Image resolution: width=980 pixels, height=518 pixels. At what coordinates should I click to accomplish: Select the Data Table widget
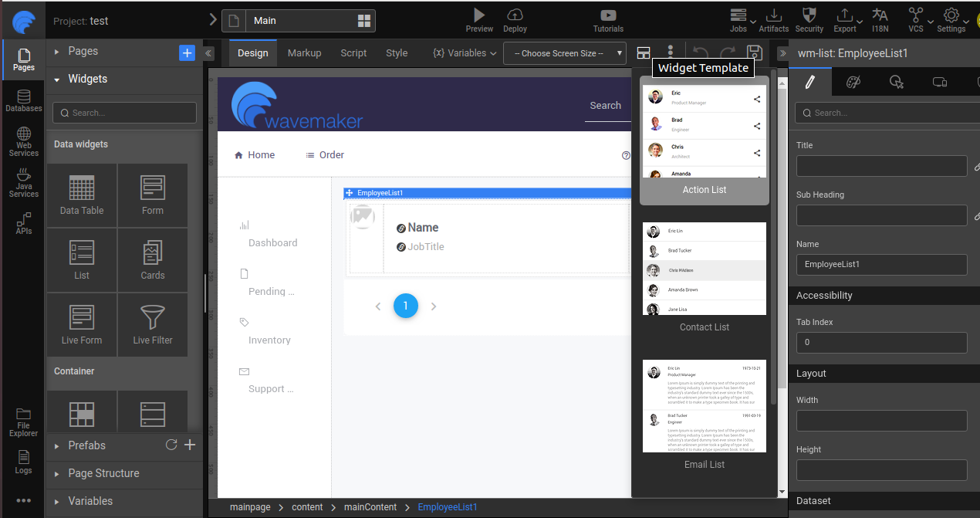pos(82,195)
